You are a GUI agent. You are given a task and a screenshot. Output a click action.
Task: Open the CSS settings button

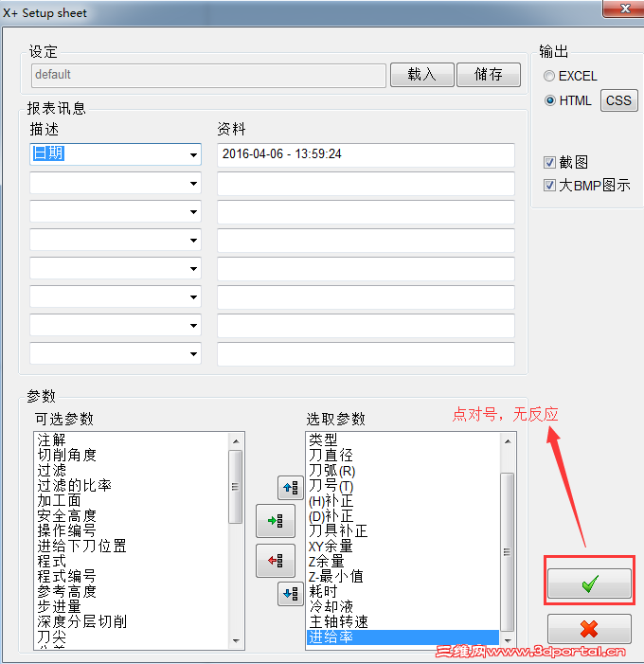[618, 100]
